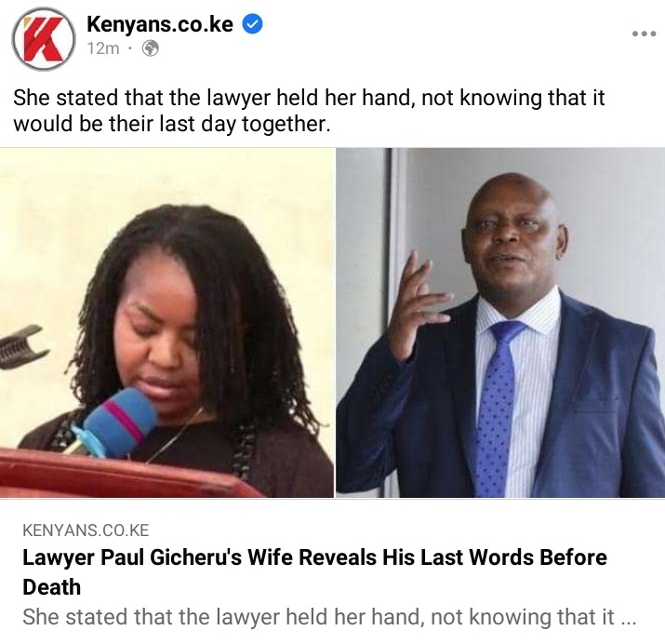Image resolution: width=665 pixels, height=644 pixels.
Task: Open the Kenyans.co.ke page name link
Action: tap(160, 24)
